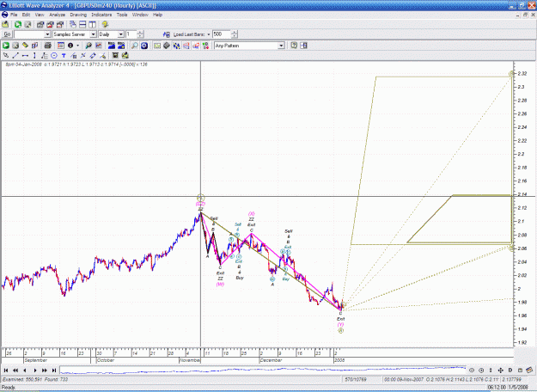Click the binoculars find icon
This screenshot has width=537, height=392.
(88, 46)
